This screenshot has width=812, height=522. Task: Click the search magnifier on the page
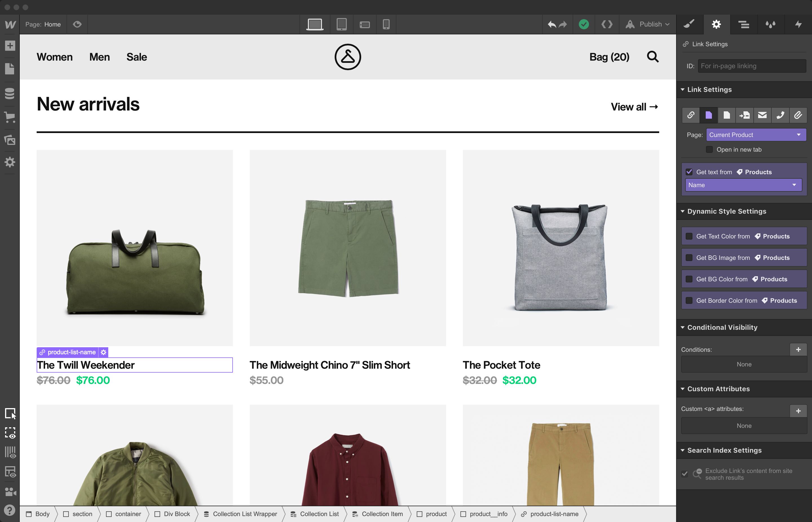coord(653,57)
